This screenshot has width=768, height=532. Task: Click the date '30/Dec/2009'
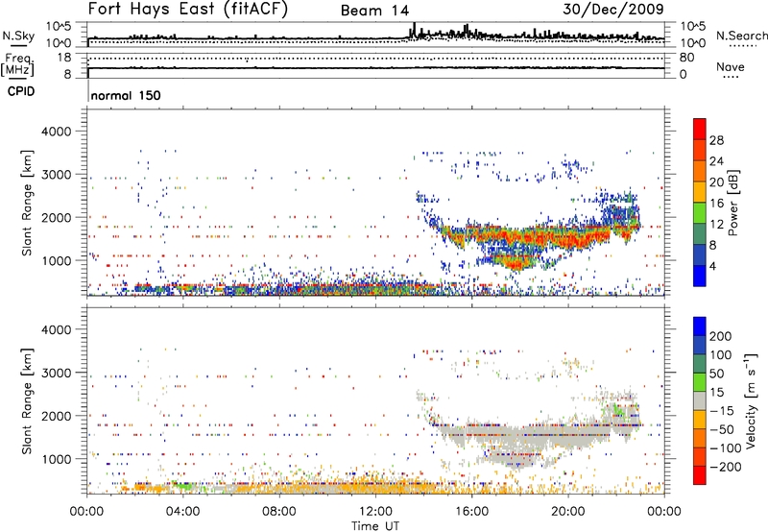[x=613, y=10]
